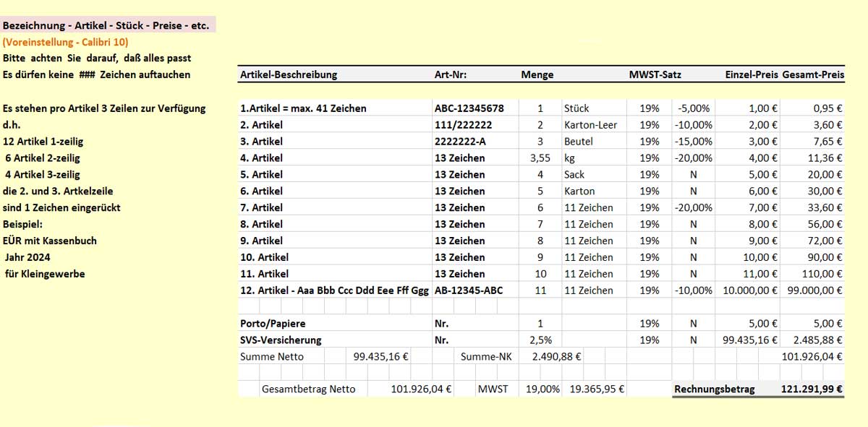Click the "Porto/Papiere" row label
The width and height of the screenshot is (868, 427).
[x=273, y=324]
